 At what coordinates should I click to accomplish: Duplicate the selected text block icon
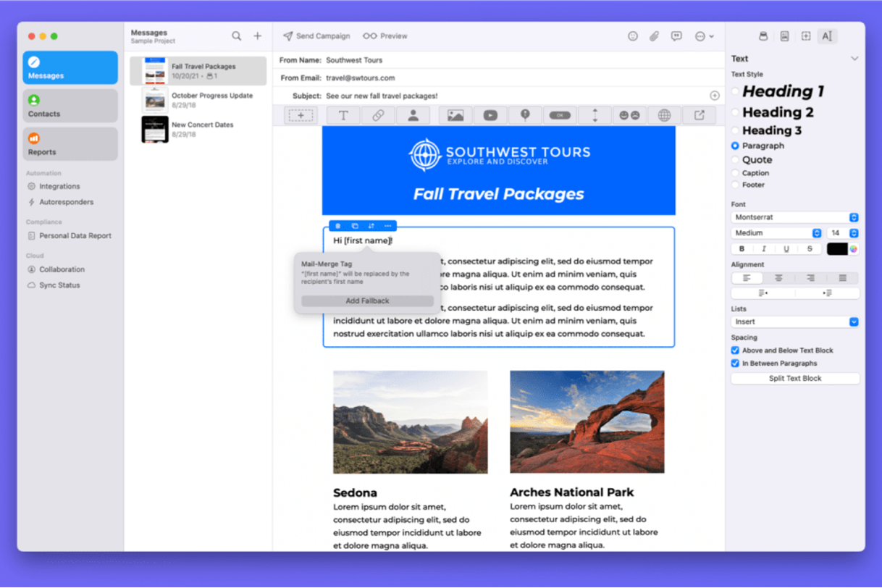click(355, 226)
